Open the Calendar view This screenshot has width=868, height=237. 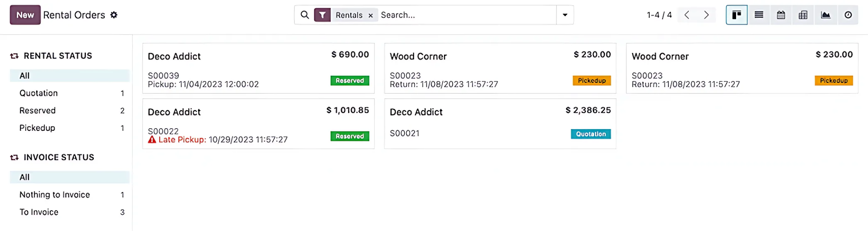pos(781,15)
